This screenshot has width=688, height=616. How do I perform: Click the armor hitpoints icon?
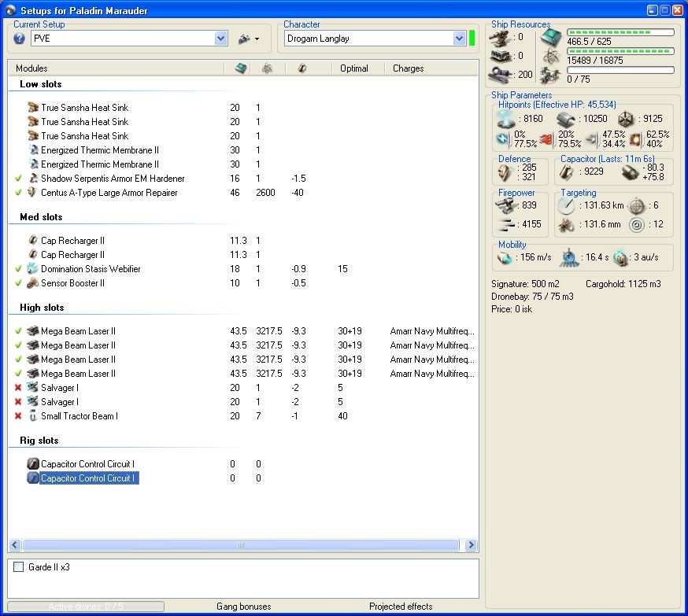567,119
